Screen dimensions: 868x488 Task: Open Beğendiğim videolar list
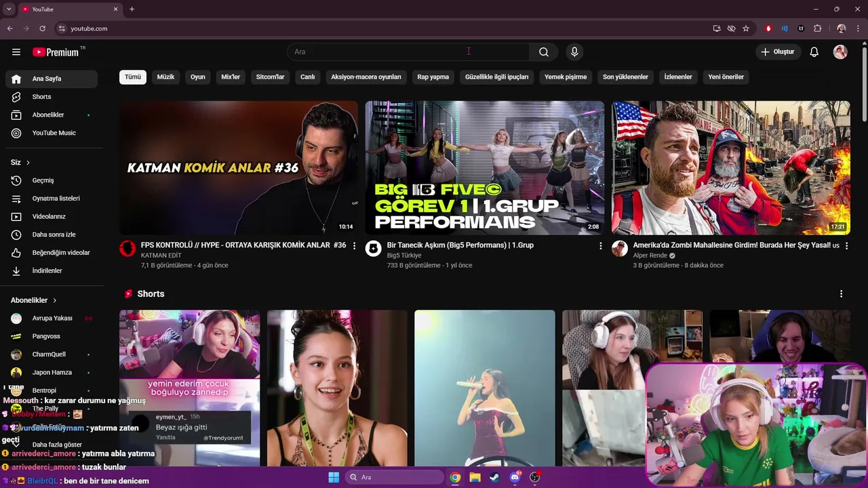(x=52, y=253)
